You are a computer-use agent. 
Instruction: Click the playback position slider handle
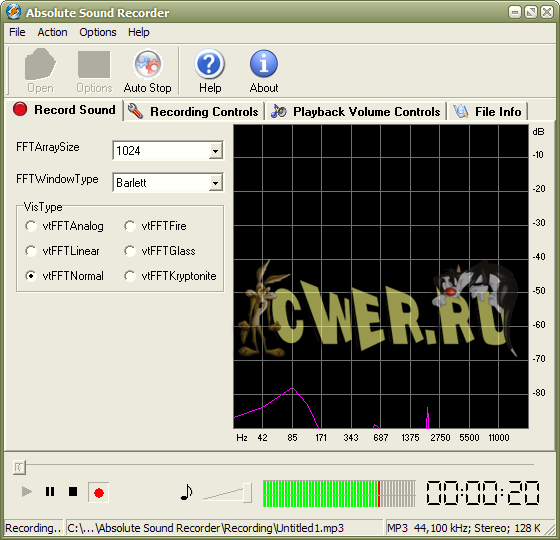coord(19,467)
